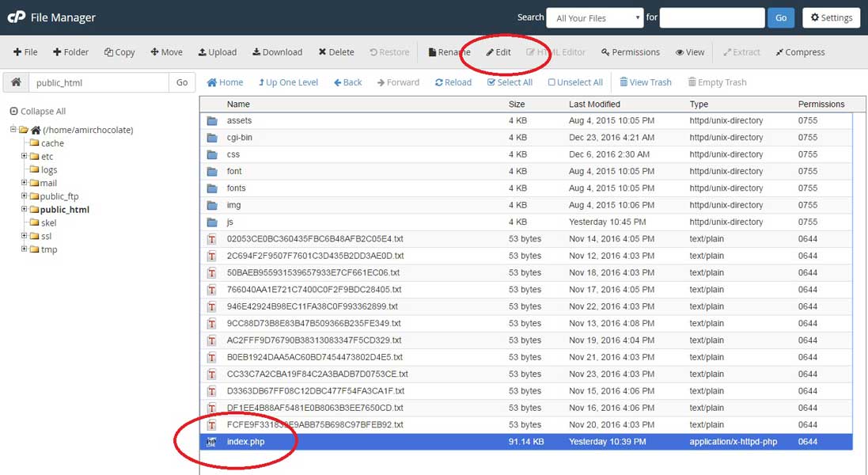868x475 pixels.
Task: Click the js folder icon
Action: pos(212,222)
